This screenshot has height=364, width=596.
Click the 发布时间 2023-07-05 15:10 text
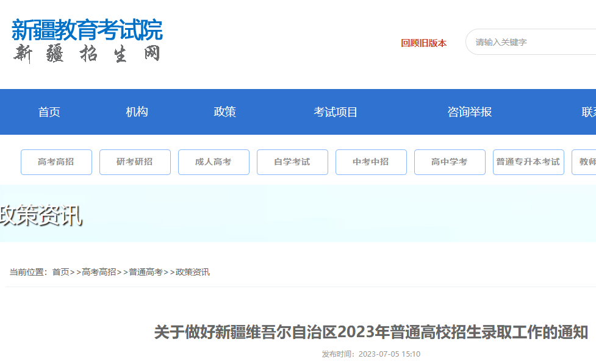coord(371,354)
